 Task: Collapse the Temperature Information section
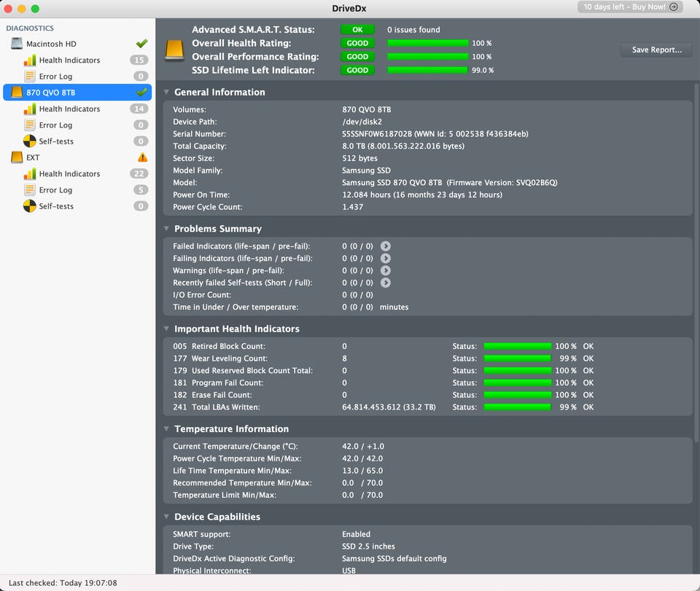(x=166, y=428)
